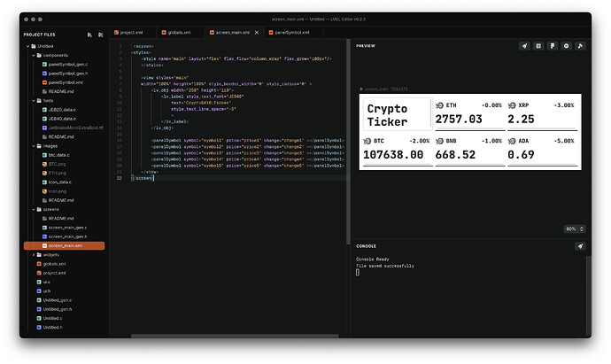
Task: Click the editor horizontal scrollbar
Action: click(235, 336)
